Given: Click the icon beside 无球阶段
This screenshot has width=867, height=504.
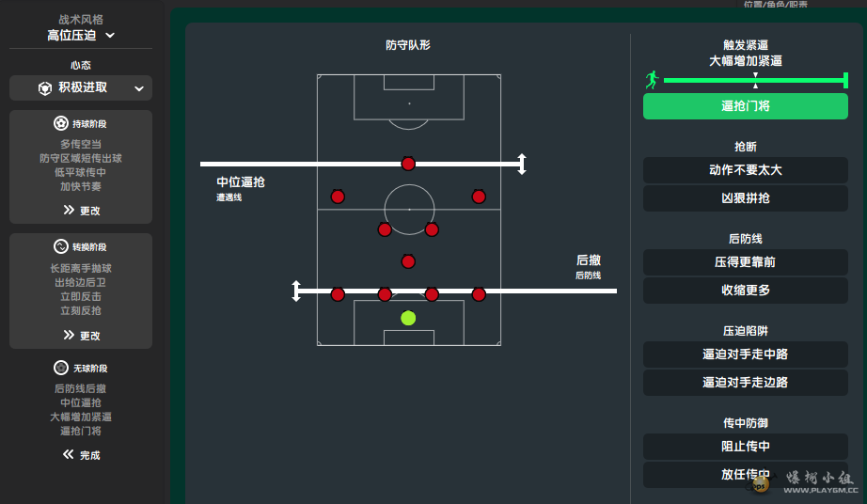Looking at the screenshot, I should (61, 368).
